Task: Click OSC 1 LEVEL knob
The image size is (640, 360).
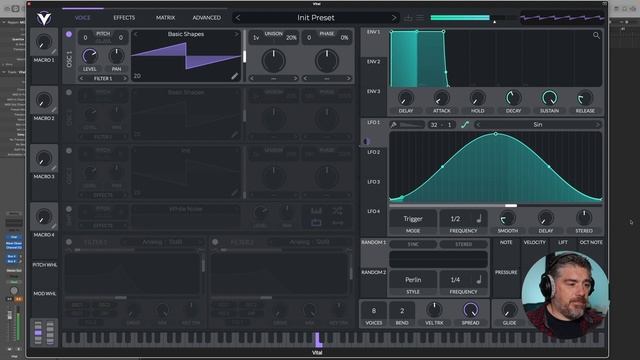Action: pos(90,56)
